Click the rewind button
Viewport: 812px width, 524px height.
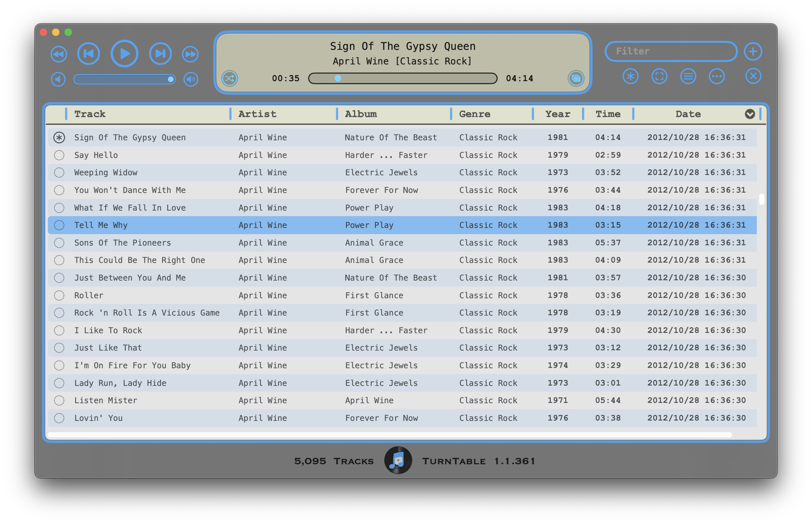(59, 54)
